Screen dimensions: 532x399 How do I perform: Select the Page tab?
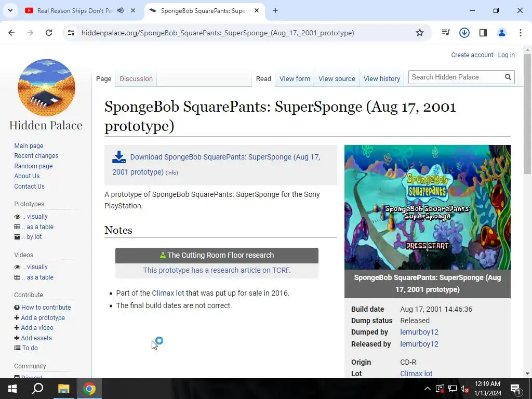point(103,79)
